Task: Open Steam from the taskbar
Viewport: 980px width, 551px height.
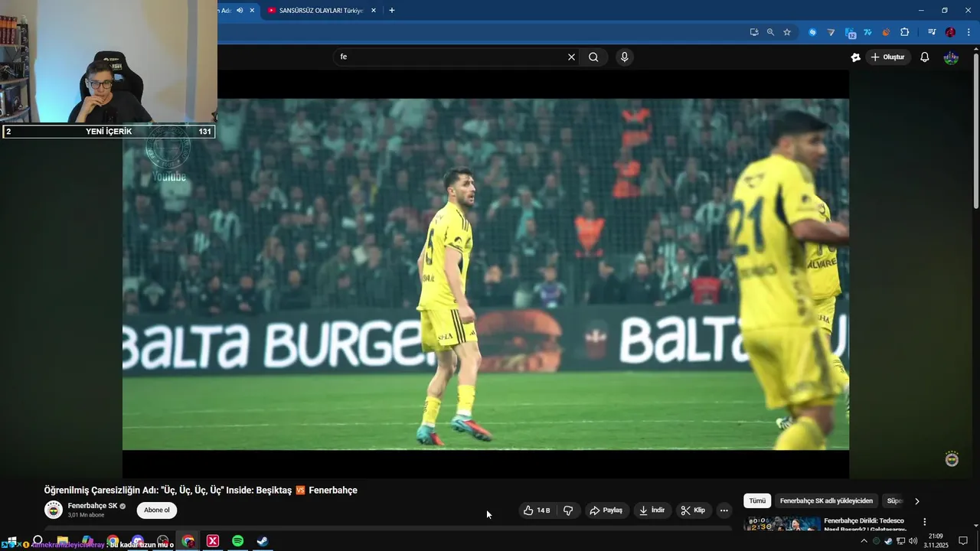Action: coord(262,541)
